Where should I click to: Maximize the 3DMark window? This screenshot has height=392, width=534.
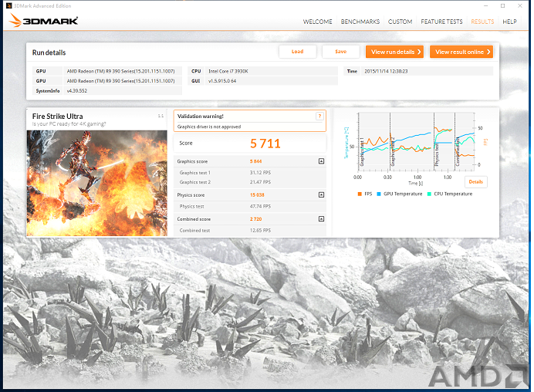point(502,6)
